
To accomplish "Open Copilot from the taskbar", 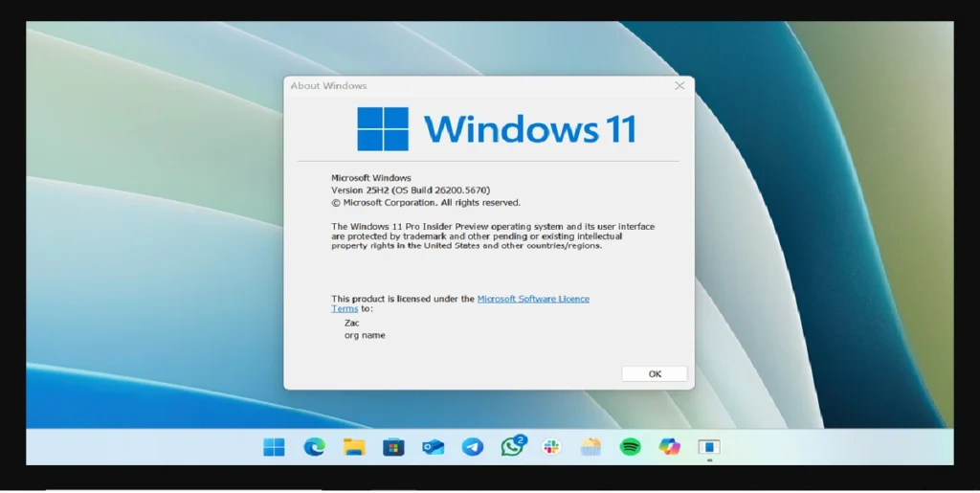I will (x=669, y=447).
